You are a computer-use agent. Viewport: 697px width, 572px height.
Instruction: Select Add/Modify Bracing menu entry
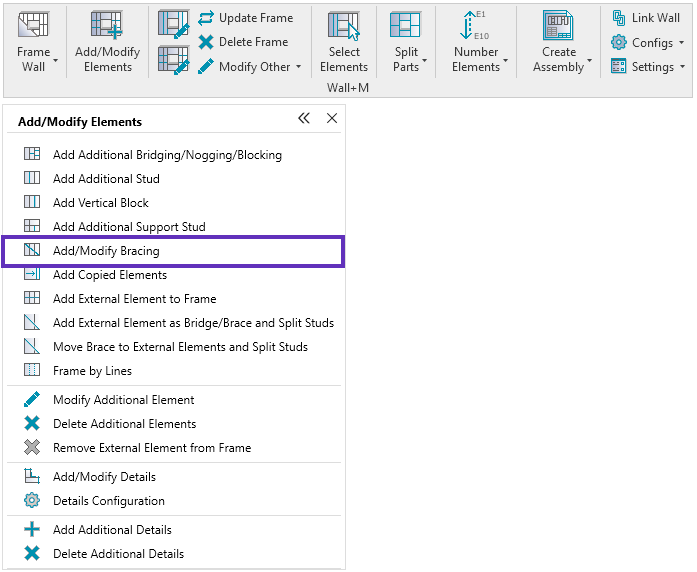coord(106,251)
